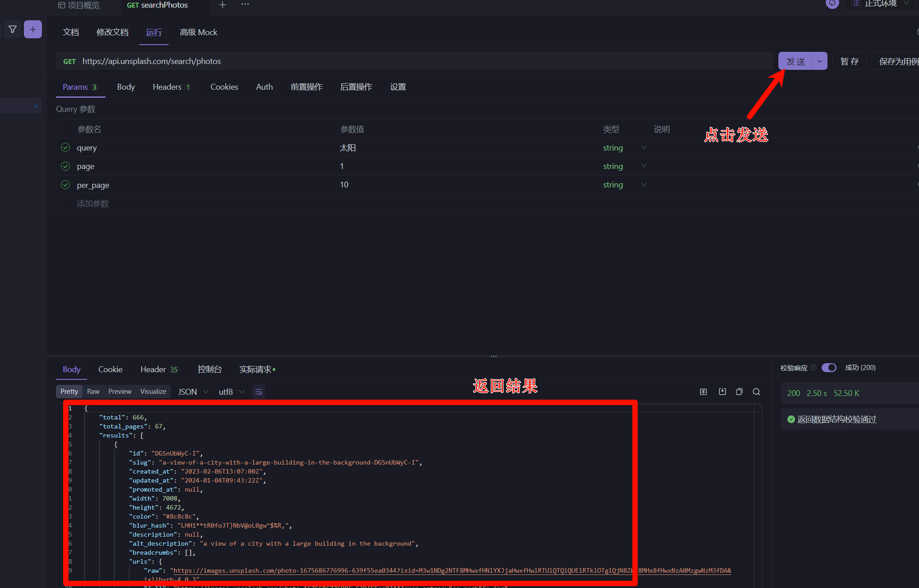Open the JSON format dropdown
The width and height of the screenshot is (919, 588).
click(193, 392)
